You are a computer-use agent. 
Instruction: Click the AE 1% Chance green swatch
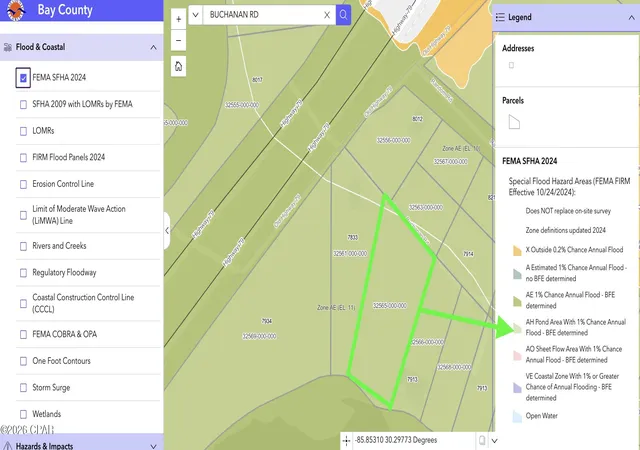(517, 301)
